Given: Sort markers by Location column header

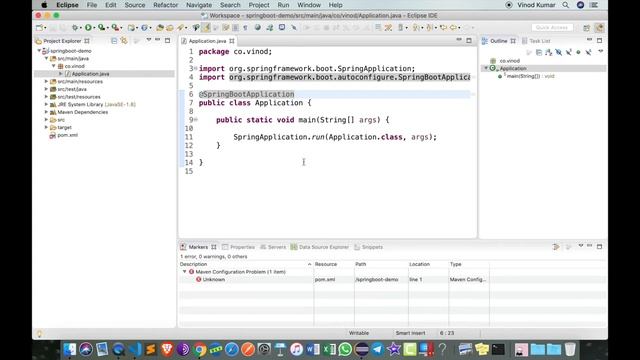Looking at the screenshot, I should click(x=428, y=264).
